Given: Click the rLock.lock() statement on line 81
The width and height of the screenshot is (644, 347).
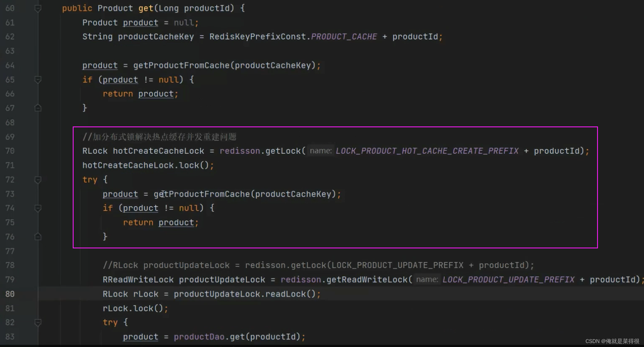Looking at the screenshot, I should click(135, 308).
